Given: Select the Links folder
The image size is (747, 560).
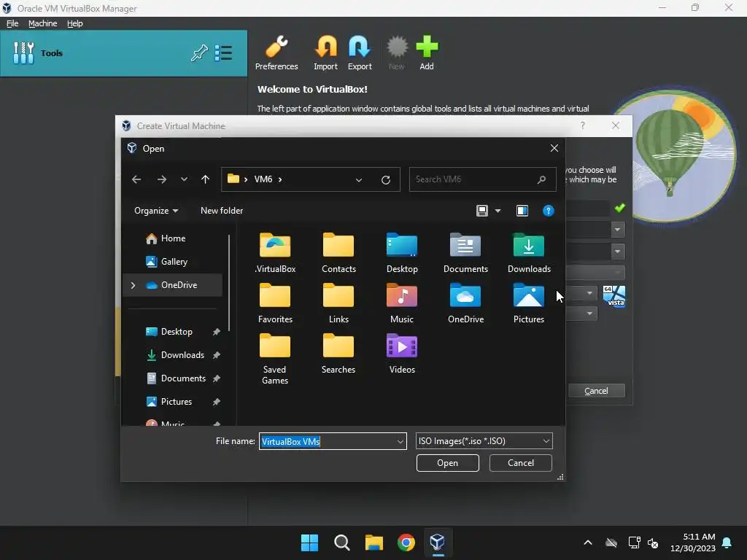Looking at the screenshot, I should tap(338, 303).
